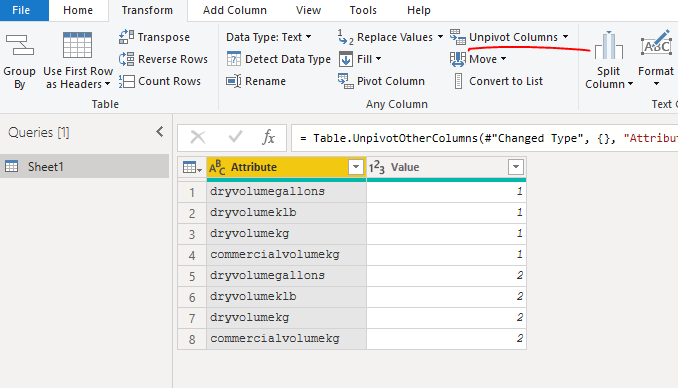Click the Count Rows icon

[126, 81]
